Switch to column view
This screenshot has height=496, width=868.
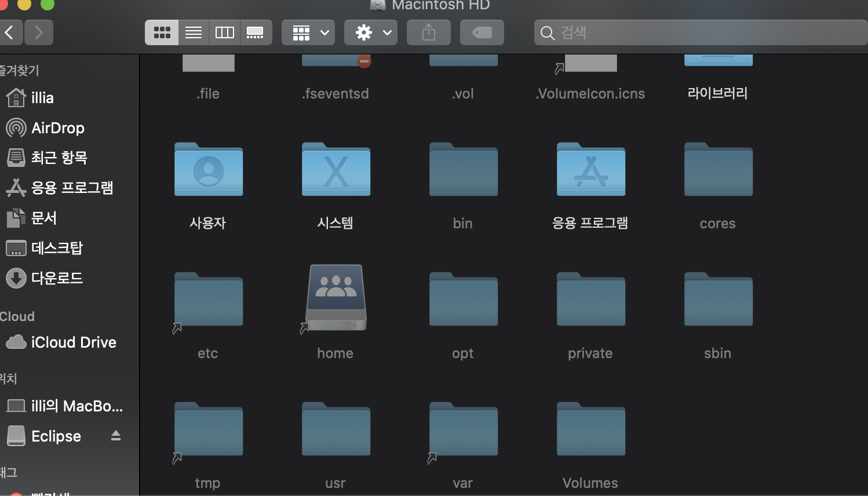(x=225, y=32)
